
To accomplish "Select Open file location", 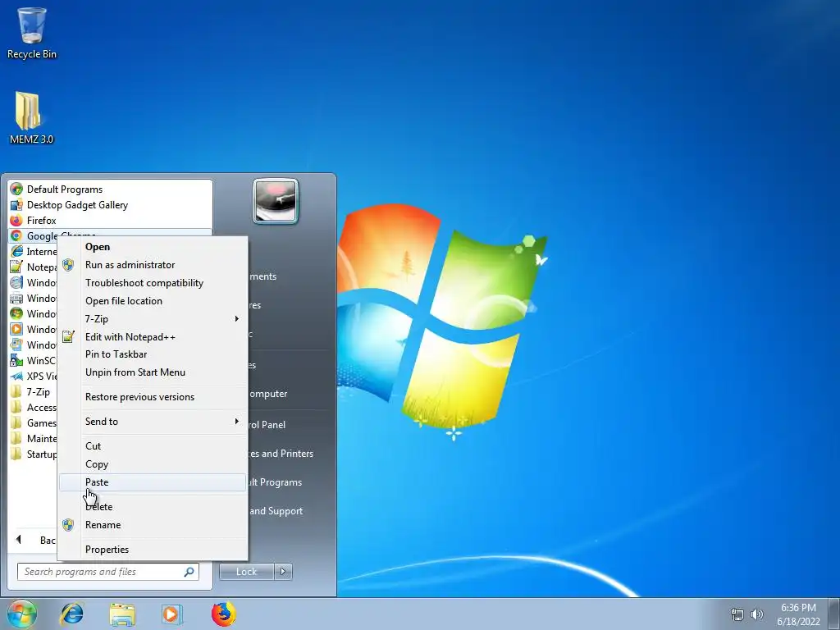I will (x=152, y=301).
